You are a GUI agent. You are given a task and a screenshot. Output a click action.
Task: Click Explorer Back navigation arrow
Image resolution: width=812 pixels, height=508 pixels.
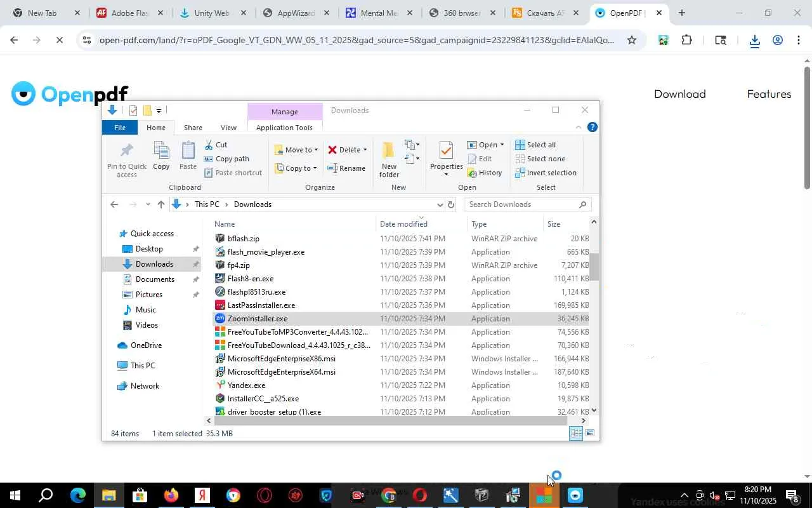pos(114,204)
